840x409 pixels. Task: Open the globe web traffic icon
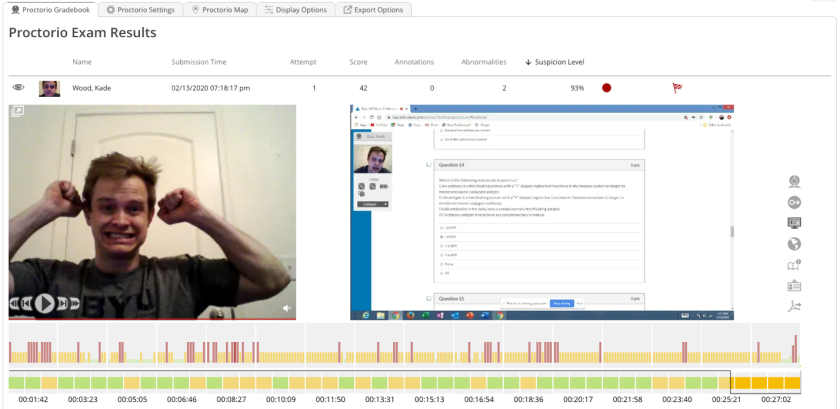coord(794,244)
